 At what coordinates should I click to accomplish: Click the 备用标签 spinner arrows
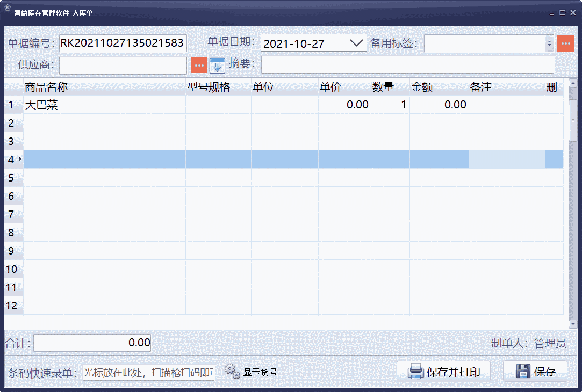549,43
